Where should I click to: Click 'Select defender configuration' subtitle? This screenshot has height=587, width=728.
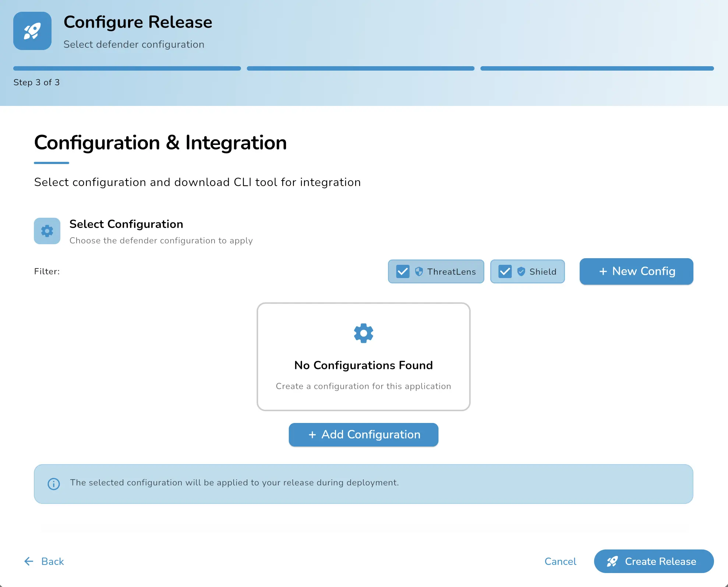pyautogui.click(x=134, y=45)
